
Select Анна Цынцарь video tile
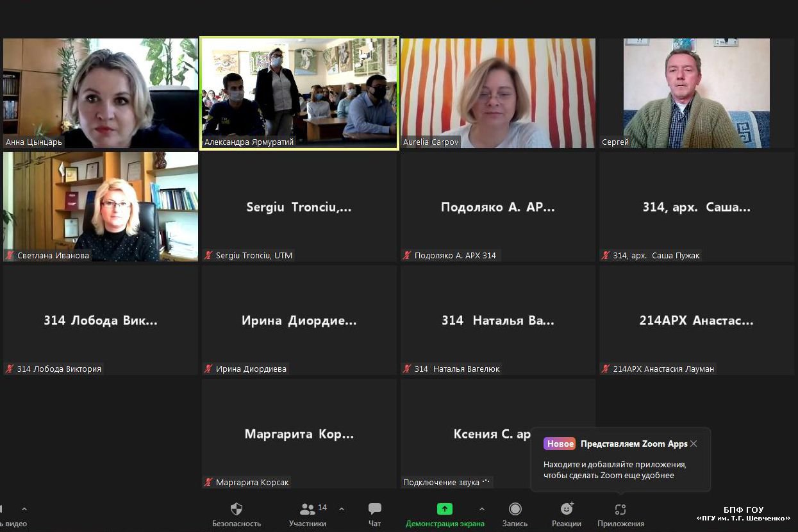coord(101,94)
